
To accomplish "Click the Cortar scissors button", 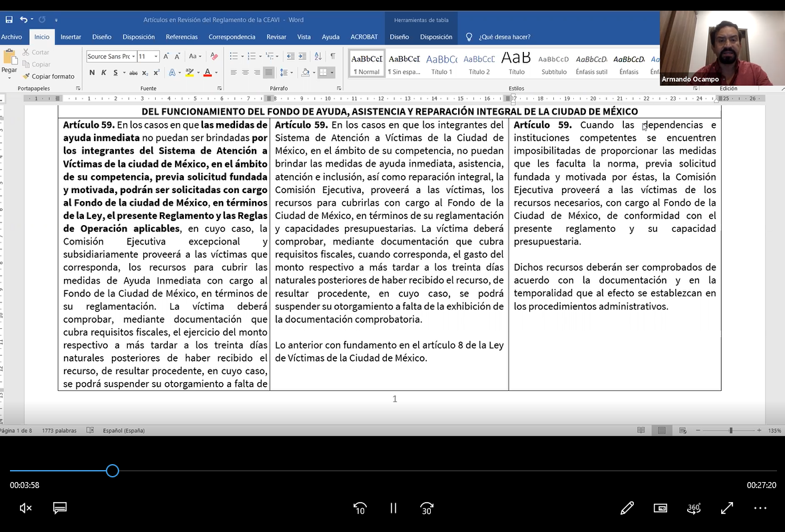I will pos(35,52).
